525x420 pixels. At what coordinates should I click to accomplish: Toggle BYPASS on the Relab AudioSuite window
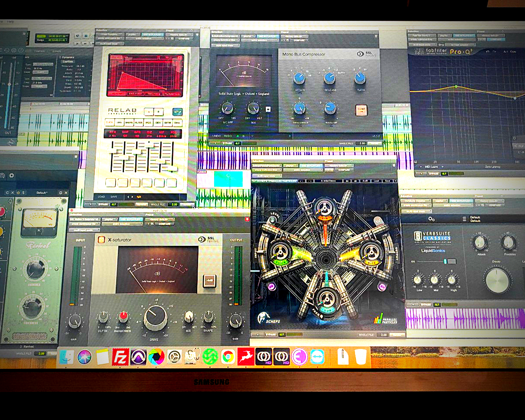pos(103,204)
